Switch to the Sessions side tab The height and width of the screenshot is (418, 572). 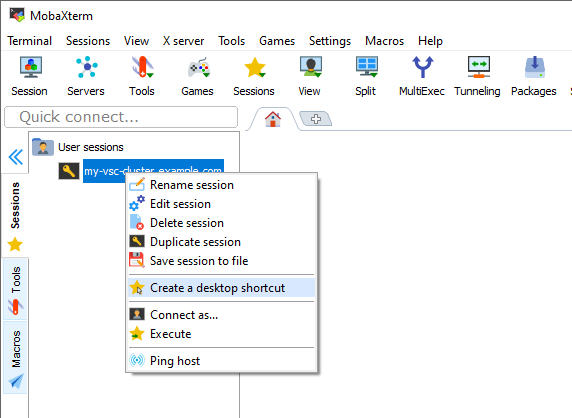coord(15,215)
